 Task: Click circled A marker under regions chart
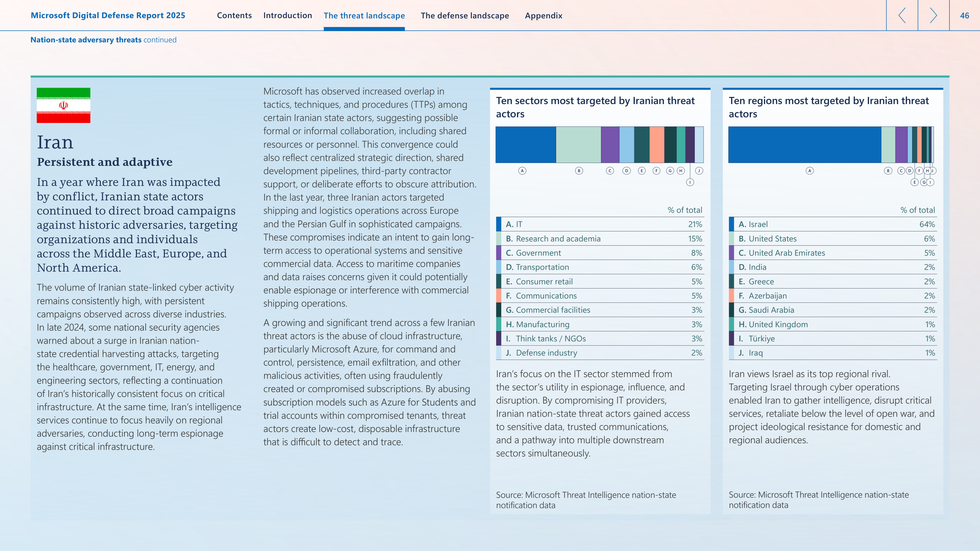(x=810, y=171)
